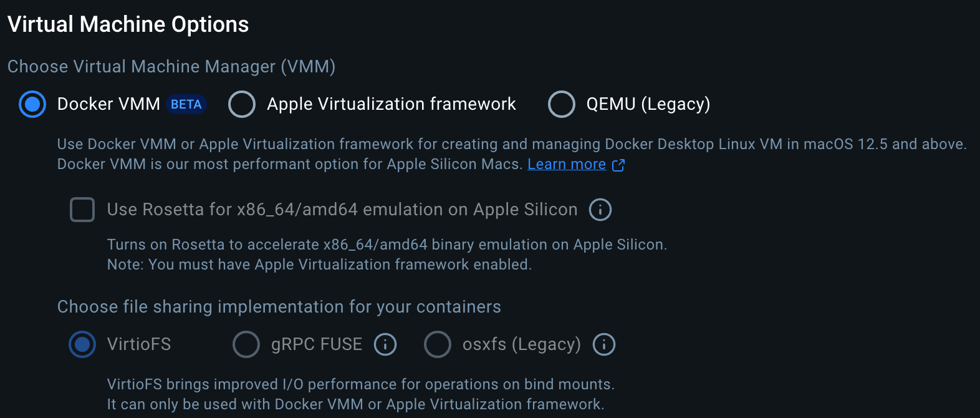Click the external link icon after Learn more
Screen dimensions: 980x418
click(618, 165)
